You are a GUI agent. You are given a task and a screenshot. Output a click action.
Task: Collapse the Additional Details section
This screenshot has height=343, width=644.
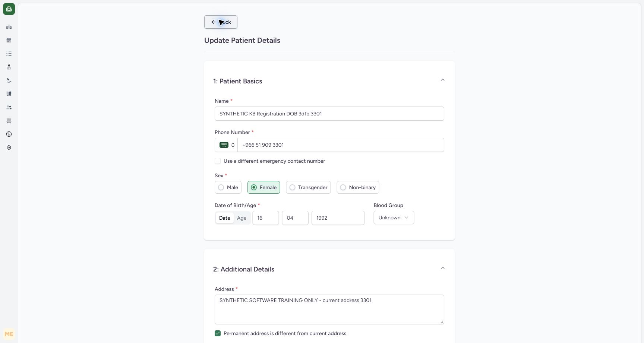[443, 268]
